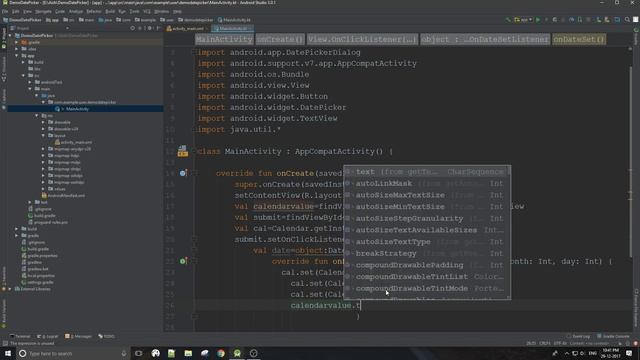640x360 pixels.
Task: Select autoSizeTextAvailableSizes completion suggestion
Action: pyautogui.click(x=427, y=230)
